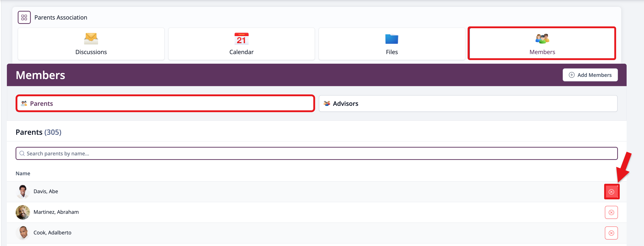Remove Davis, Abe with the X icon
The image size is (644, 246).
(x=611, y=192)
